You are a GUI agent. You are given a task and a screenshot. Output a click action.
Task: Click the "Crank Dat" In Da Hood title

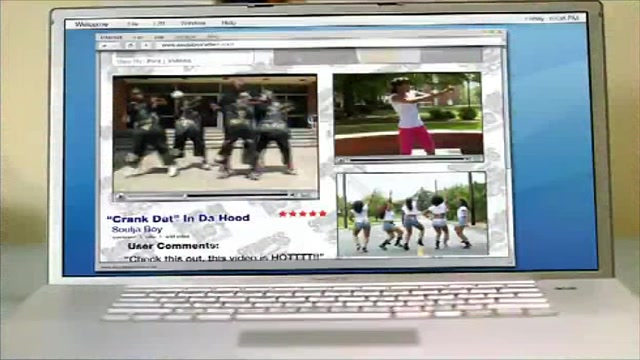(x=178, y=218)
